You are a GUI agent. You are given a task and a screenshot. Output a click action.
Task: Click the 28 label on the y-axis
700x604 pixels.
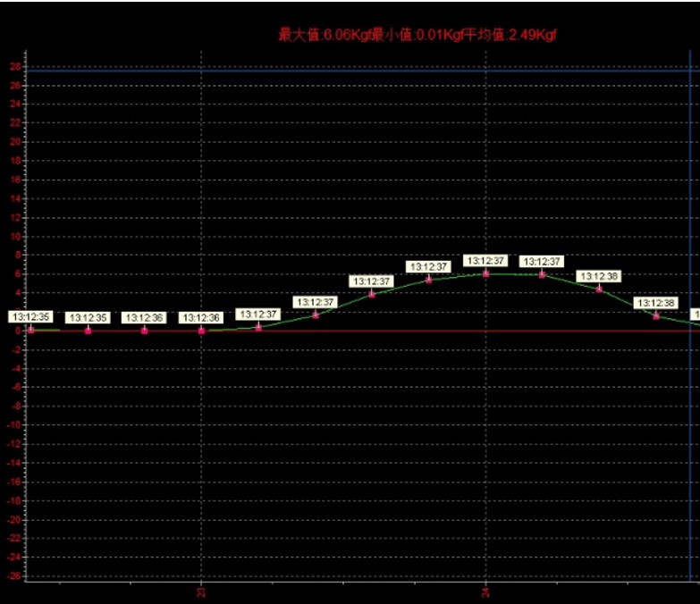[x=15, y=67]
